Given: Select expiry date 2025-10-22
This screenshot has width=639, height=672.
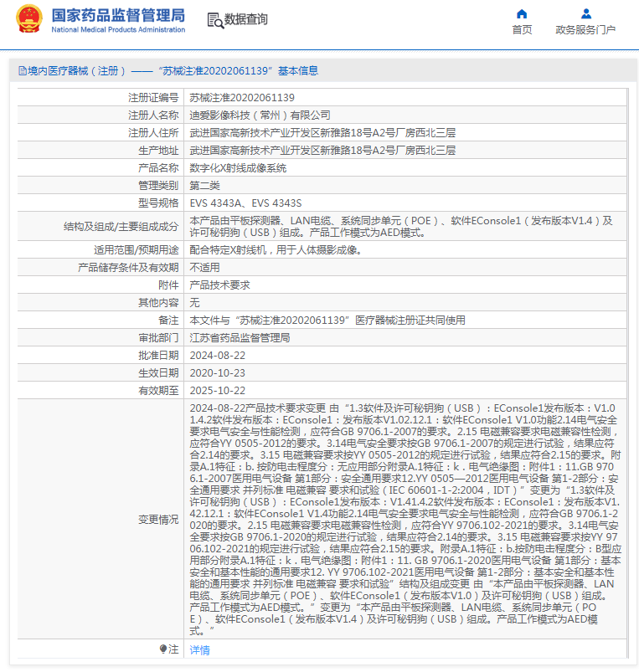Looking at the screenshot, I should click(x=218, y=391).
